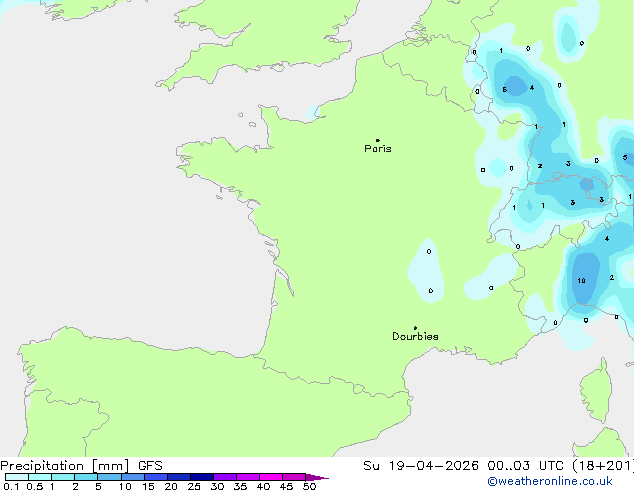Pick the 40–45 mm magenta legend swatch

[x=271, y=477]
